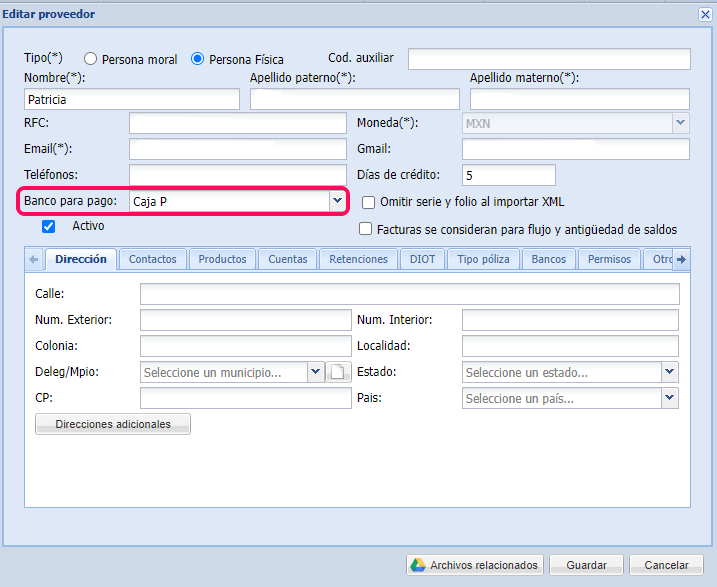
Task: Click the RFC input field
Action: click(x=236, y=124)
